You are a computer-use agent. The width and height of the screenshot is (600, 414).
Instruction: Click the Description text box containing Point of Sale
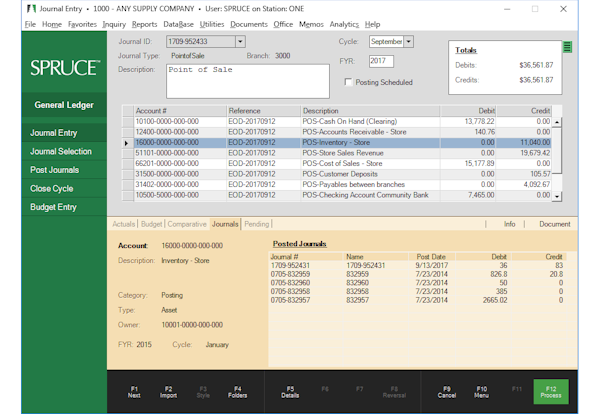pyautogui.click(x=248, y=81)
